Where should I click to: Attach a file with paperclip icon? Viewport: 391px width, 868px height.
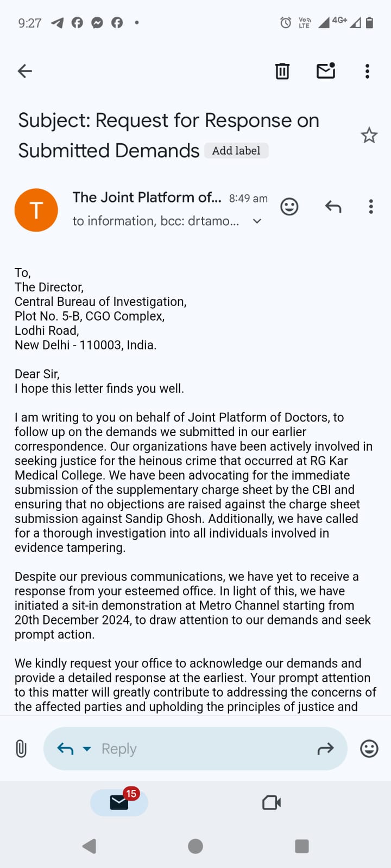[x=21, y=749]
